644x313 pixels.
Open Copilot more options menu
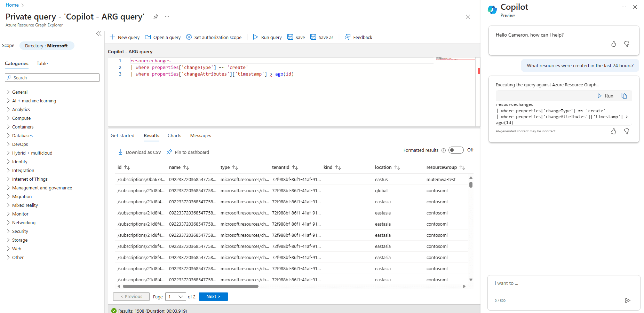624,7
